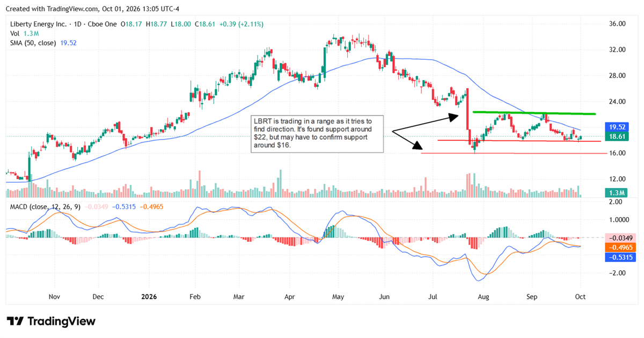Click the 28.00 price axis label
644x338 pixels.
click(617, 76)
